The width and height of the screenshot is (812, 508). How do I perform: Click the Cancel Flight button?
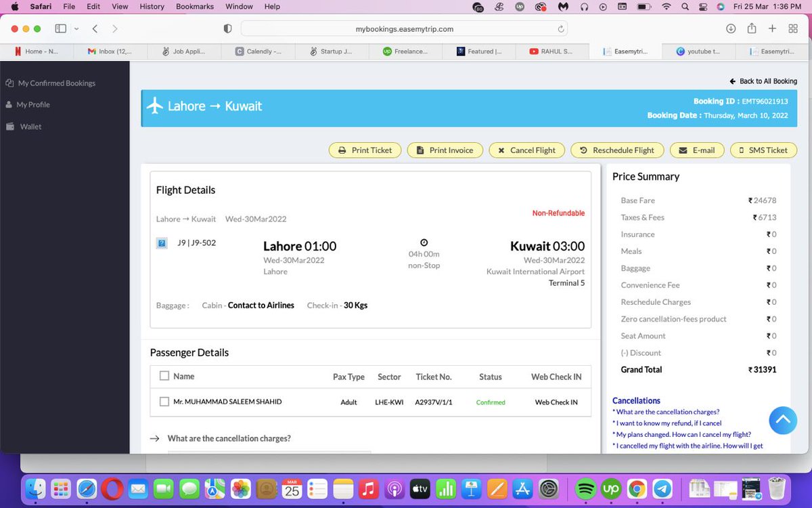coord(527,150)
